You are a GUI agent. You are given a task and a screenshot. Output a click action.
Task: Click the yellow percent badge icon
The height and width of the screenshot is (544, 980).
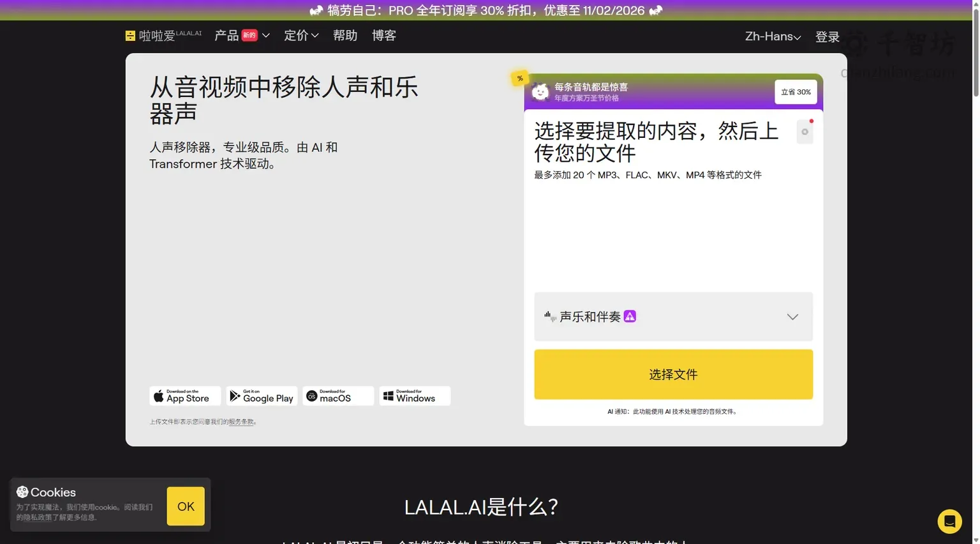pyautogui.click(x=520, y=79)
